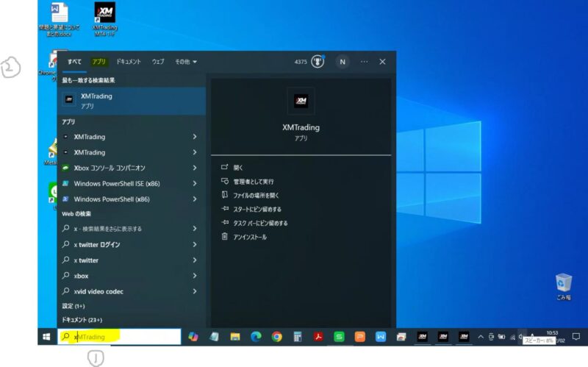The height and width of the screenshot is (367, 588).
Task: Open the blue W writer taskbar icon
Action: (x=381, y=337)
